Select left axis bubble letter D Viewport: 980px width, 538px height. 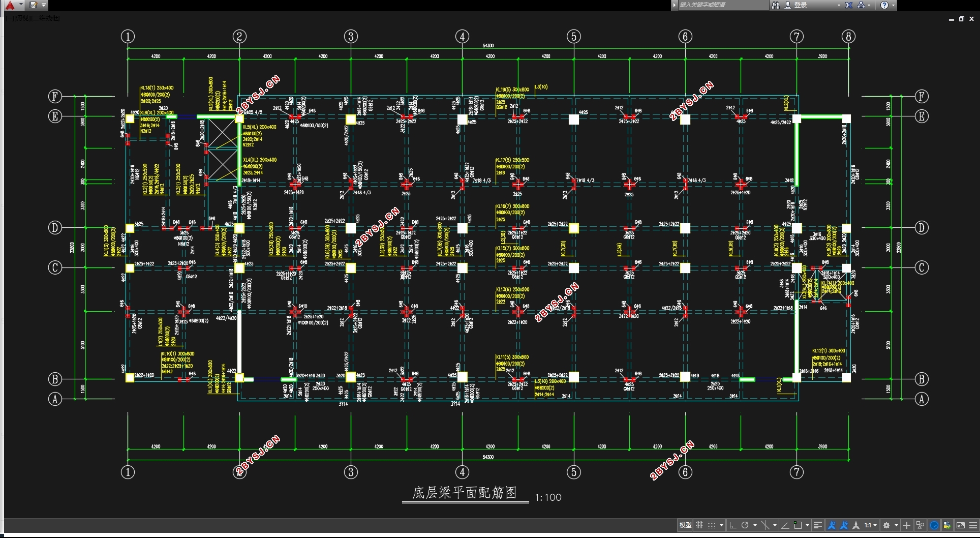pos(55,227)
